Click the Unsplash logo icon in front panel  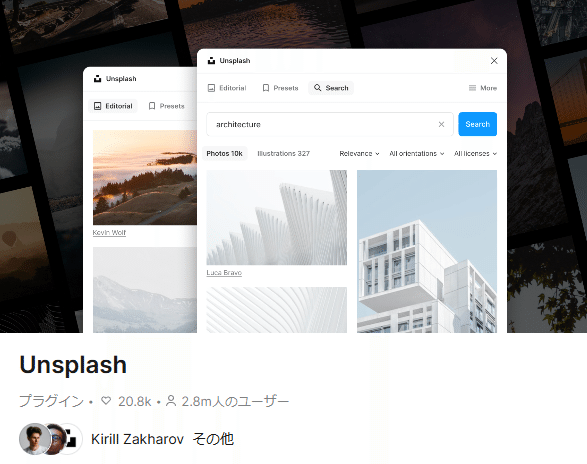point(212,61)
